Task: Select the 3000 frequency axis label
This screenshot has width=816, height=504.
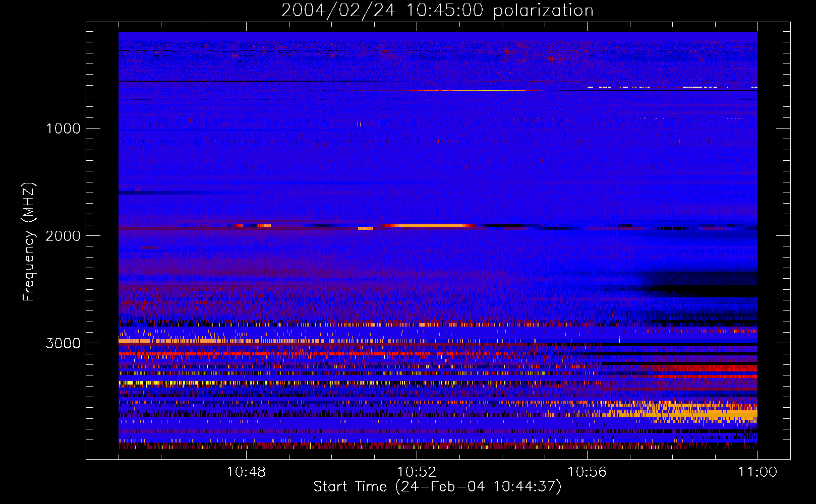Action: [63, 343]
